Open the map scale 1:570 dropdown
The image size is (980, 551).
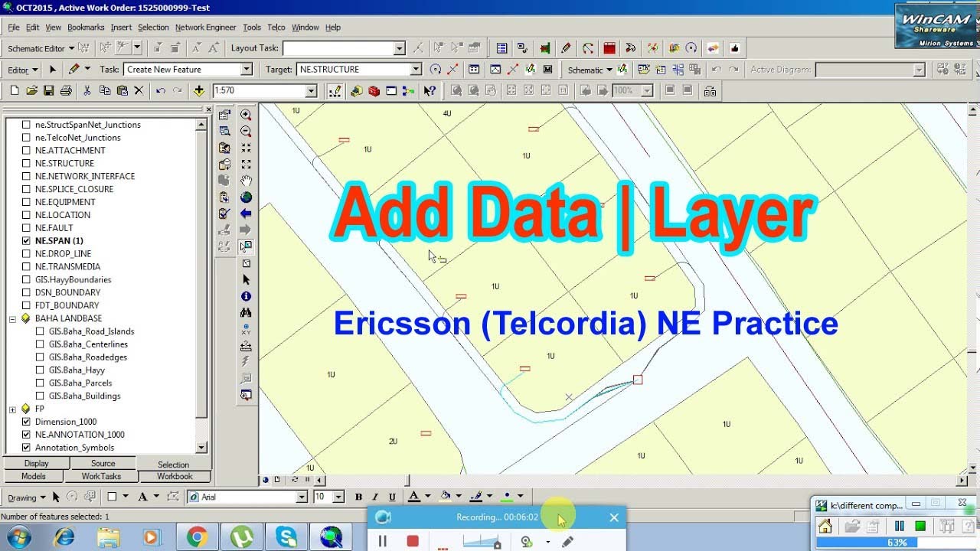311,90
